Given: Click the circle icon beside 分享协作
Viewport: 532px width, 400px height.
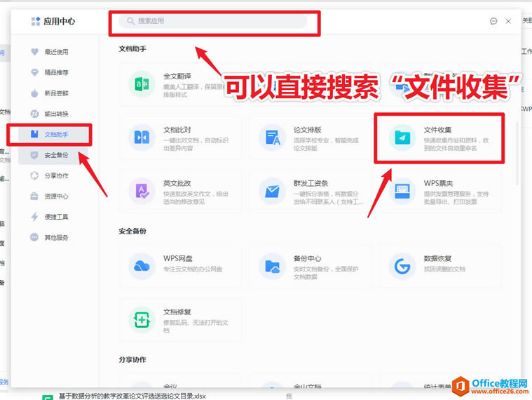Looking at the screenshot, I should (34, 175).
